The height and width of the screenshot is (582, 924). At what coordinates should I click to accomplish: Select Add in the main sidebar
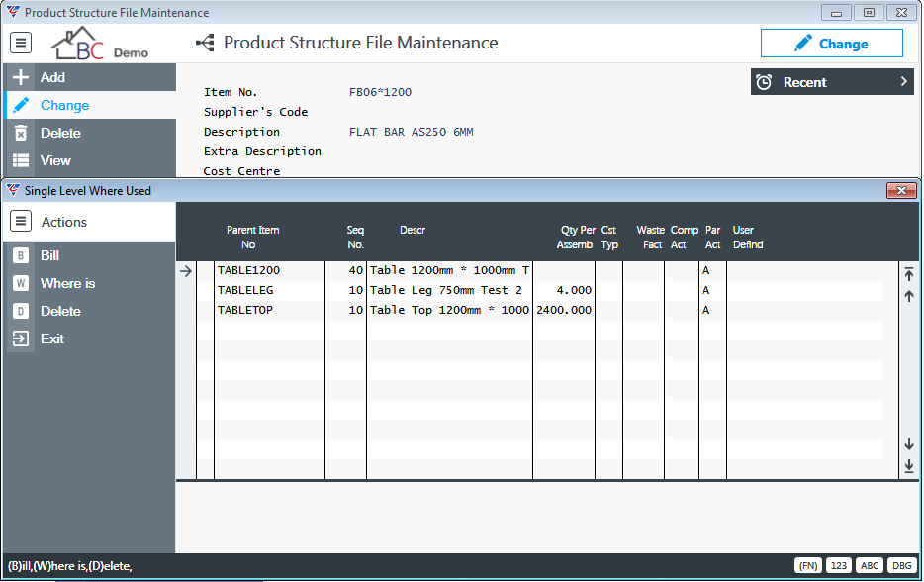point(90,77)
